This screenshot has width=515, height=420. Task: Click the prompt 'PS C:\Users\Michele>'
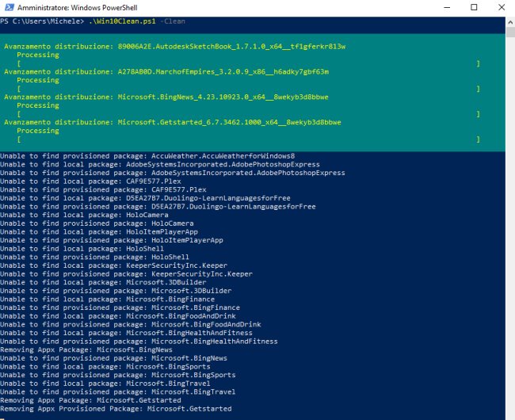(x=42, y=21)
